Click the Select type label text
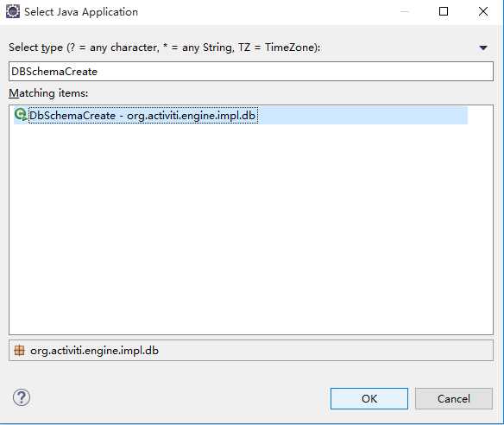Image resolution: width=504 pixels, height=425 pixels. (x=165, y=48)
